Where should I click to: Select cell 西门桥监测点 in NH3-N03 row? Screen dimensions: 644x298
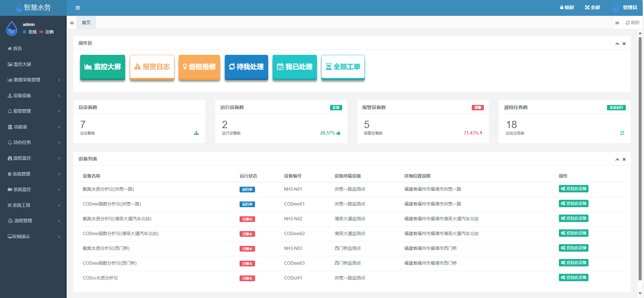[x=348, y=249]
